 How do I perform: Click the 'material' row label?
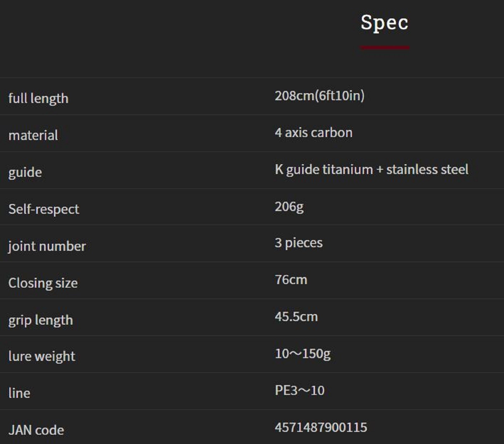33,135
